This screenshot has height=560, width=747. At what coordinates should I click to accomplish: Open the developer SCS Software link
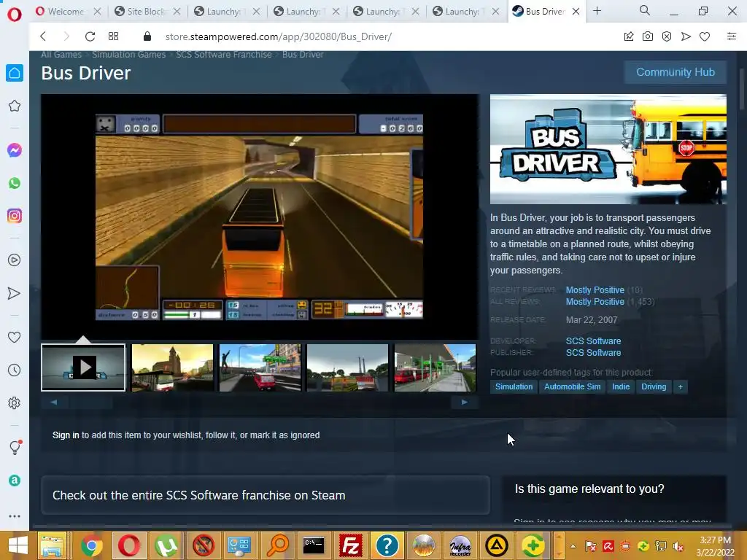click(593, 341)
